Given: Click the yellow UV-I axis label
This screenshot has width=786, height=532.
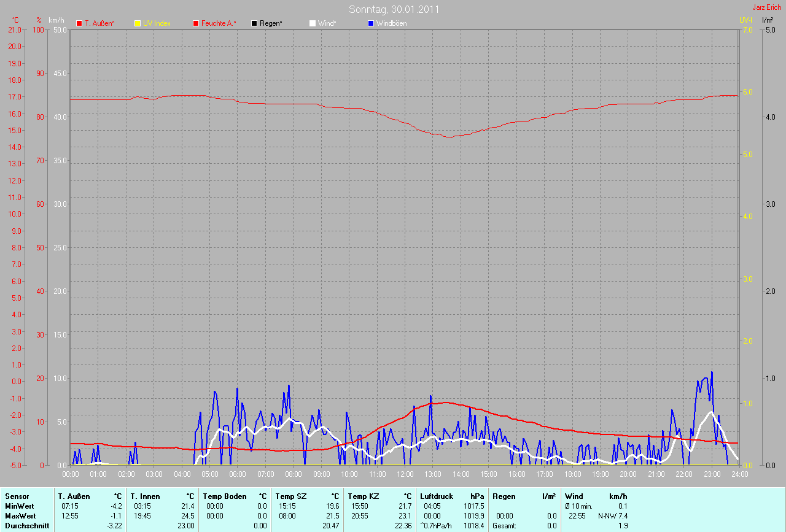Looking at the screenshot, I should coord(745,20).
